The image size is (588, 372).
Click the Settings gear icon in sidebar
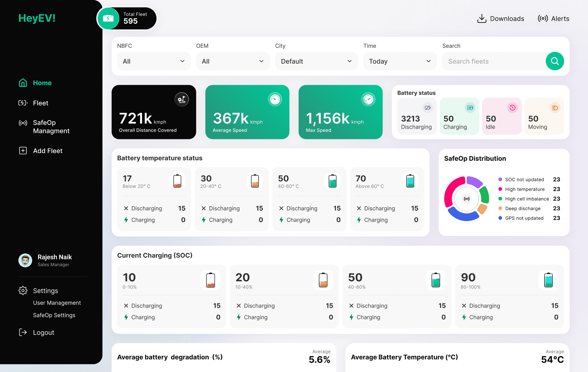[23, 291]
